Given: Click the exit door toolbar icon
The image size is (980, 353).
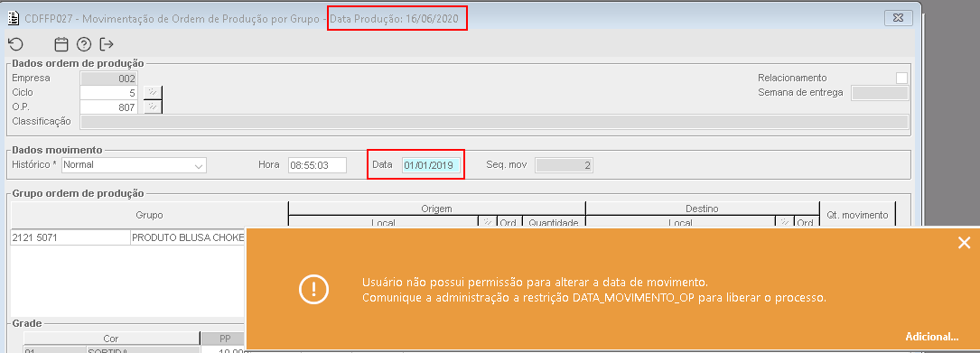Looking at the screenshot, I should (x=107, y=44).
